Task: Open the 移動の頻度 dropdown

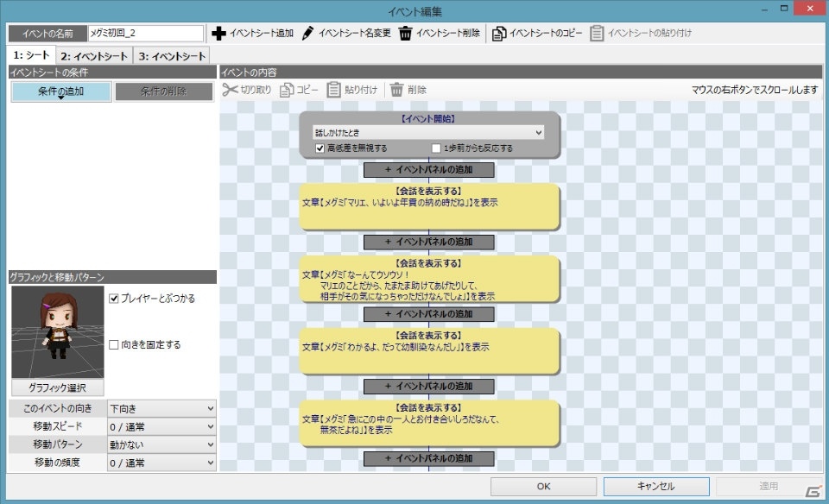Action: click(161, 463)
